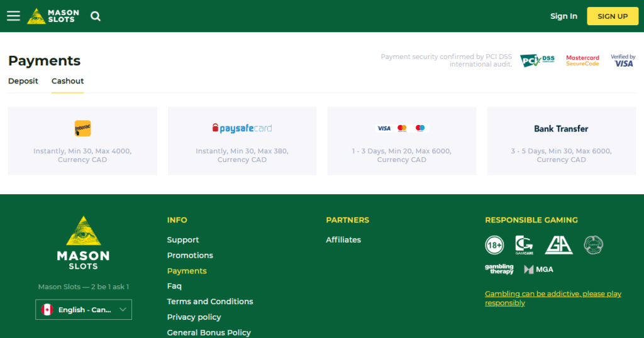Open the Affiliates link

[x=343, y=240]
